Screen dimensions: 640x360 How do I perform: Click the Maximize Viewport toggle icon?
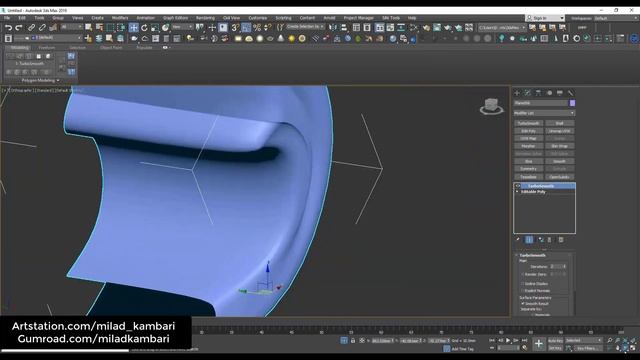pyautogui.click(x=633, y=348)
